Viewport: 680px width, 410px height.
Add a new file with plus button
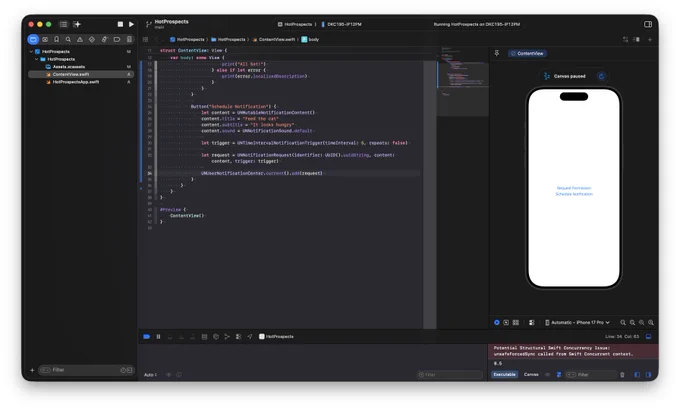[x=32, y=370]
